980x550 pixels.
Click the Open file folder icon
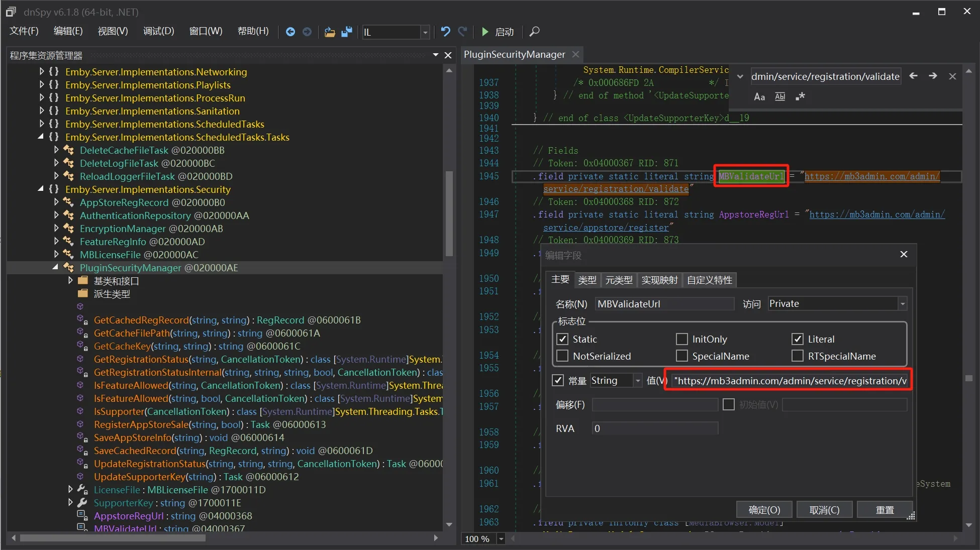click(x=330, y=32)
